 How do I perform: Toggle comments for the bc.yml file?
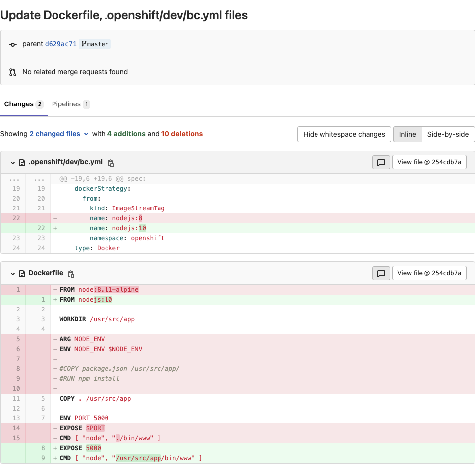click(381, 162)
